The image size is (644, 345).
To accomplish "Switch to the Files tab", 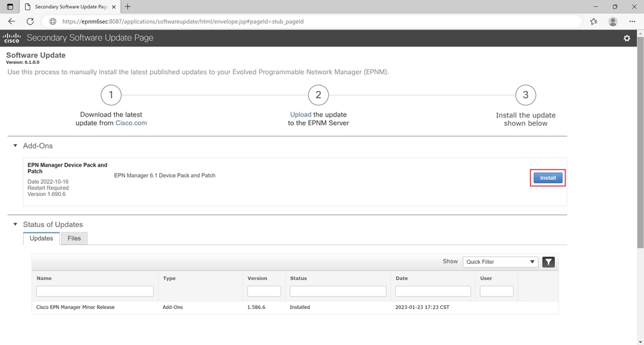I will (74, 238).
